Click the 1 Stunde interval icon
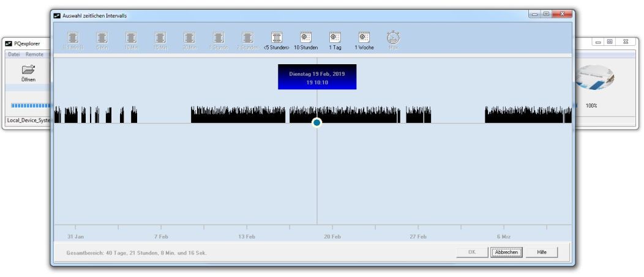Viewport: 644px width, 277px height. [218, 38]
